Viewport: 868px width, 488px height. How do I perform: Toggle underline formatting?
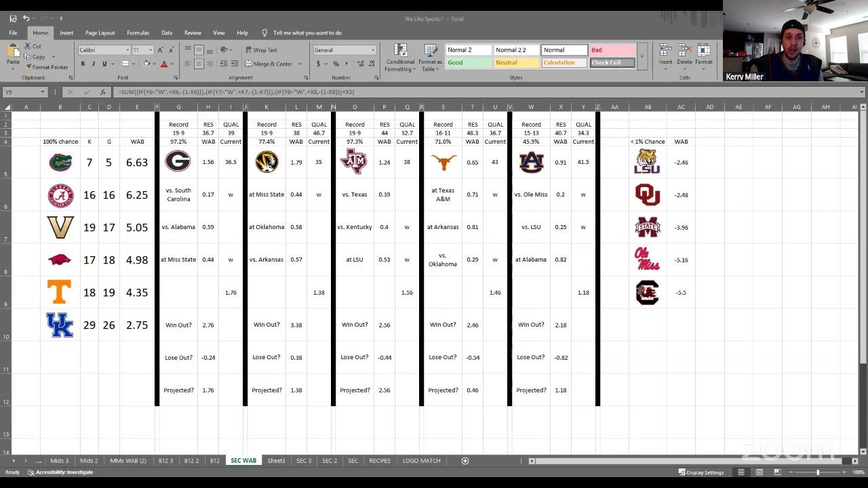(104, 64)
